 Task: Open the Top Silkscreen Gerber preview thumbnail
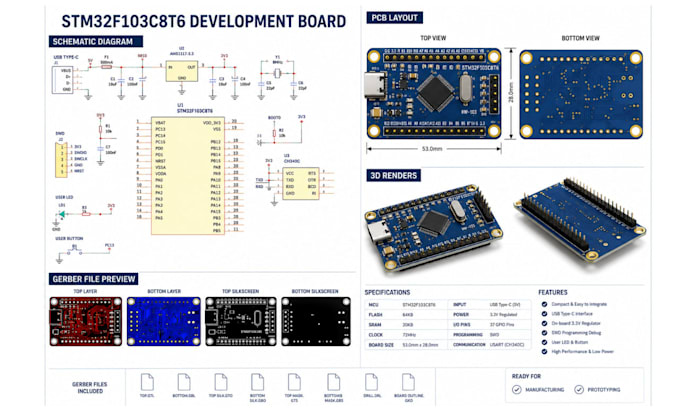point(241,321)
